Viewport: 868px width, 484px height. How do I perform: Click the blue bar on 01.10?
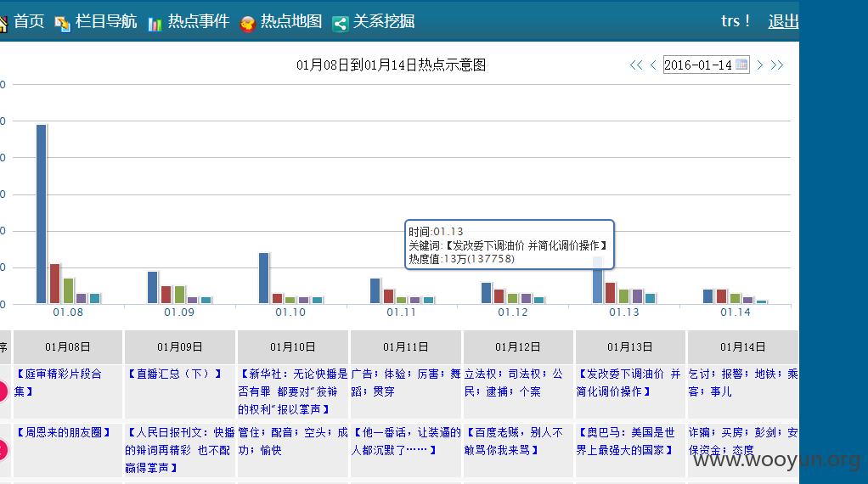pyautogui.click(x=264, y=279)
